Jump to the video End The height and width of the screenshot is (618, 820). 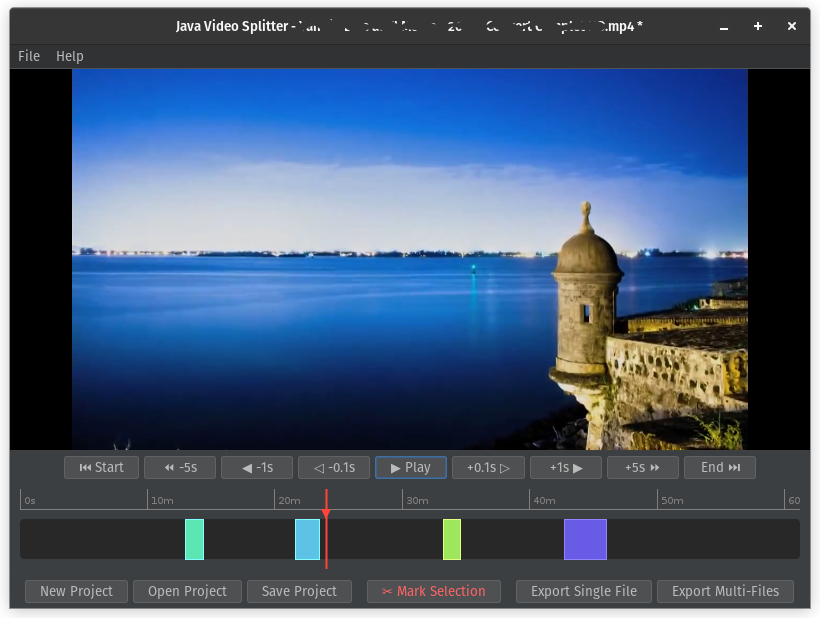tap(719, 467)
